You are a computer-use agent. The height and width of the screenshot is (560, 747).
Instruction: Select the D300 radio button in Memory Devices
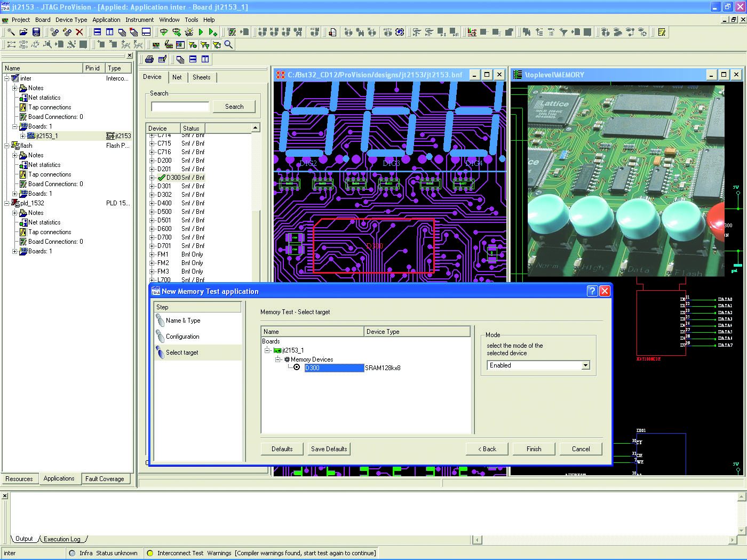coord(297,367)
